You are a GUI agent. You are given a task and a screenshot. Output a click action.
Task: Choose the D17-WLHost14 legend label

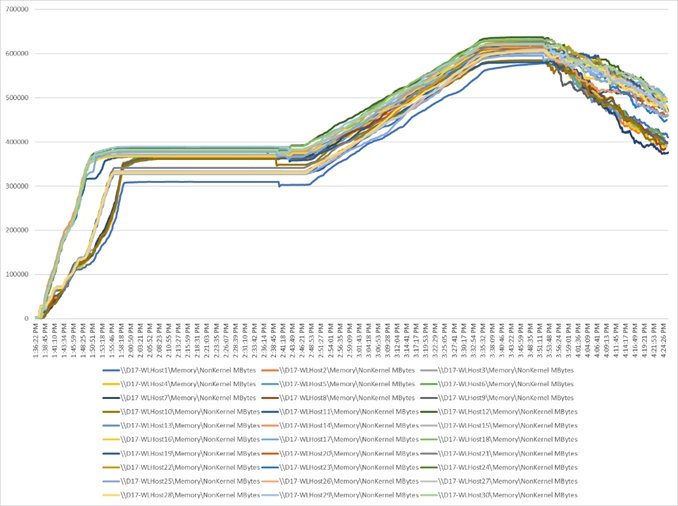[x=340, y=426]
